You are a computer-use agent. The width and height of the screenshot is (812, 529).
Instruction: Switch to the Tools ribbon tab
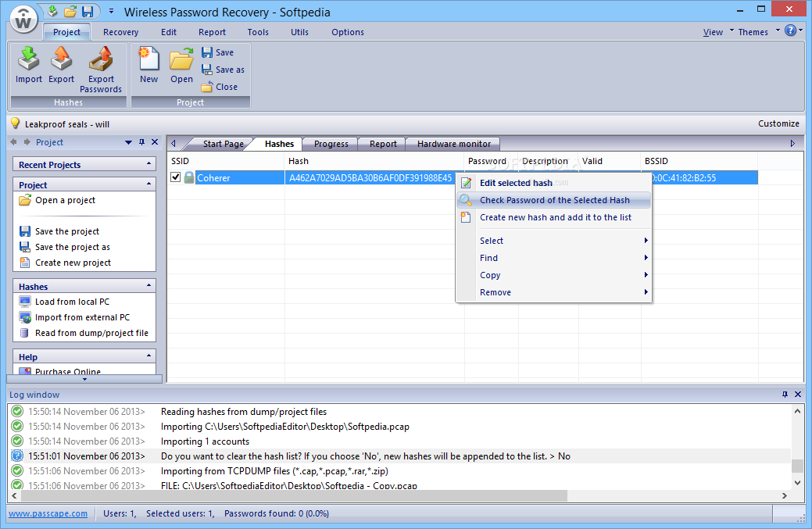(x=258, y=32)
